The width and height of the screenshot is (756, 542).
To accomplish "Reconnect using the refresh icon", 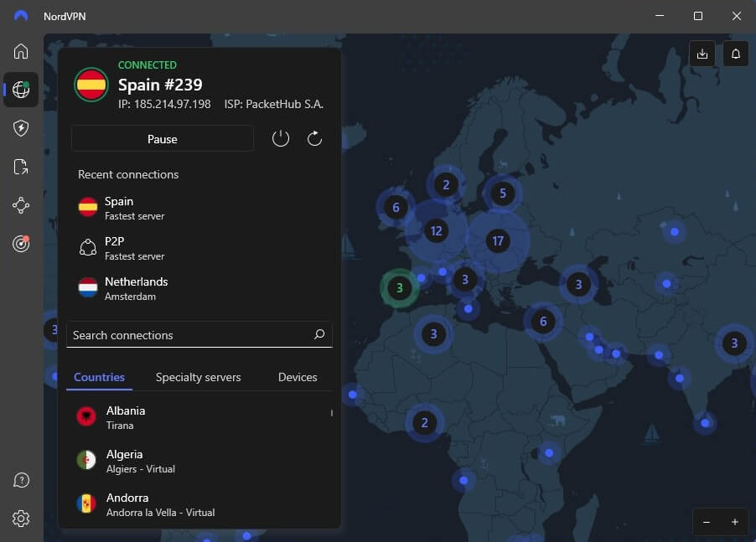I will pos(314,138).
